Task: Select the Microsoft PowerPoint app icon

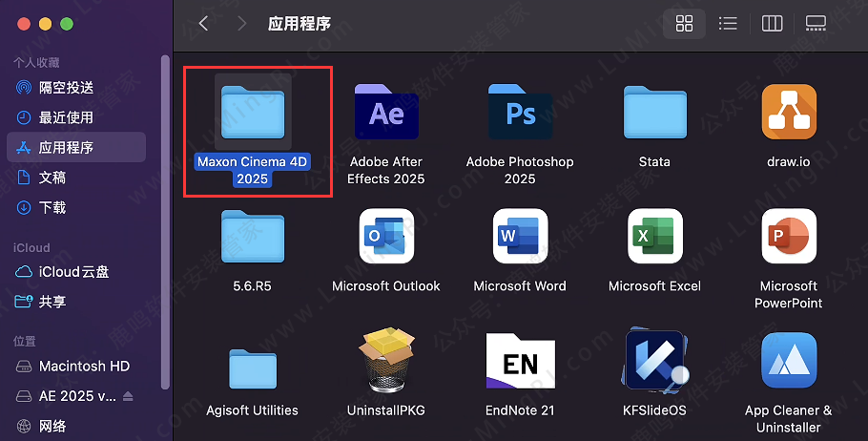Action: 789,236
